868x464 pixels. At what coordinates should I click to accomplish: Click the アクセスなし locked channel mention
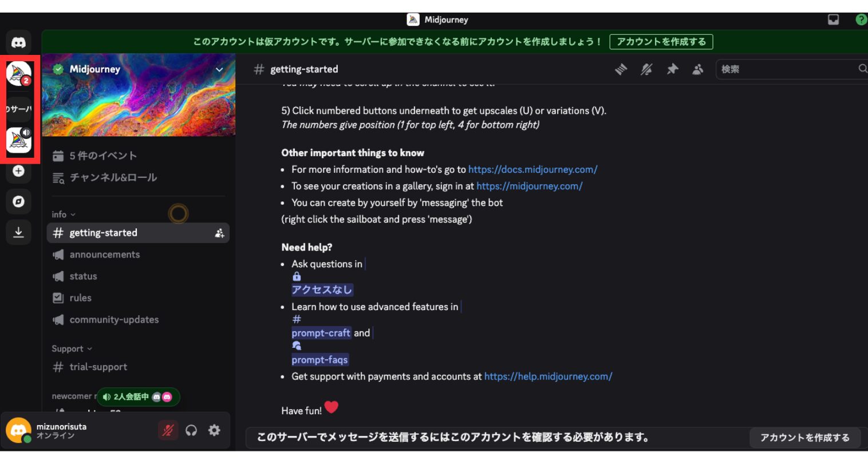(x=322, y=289)
